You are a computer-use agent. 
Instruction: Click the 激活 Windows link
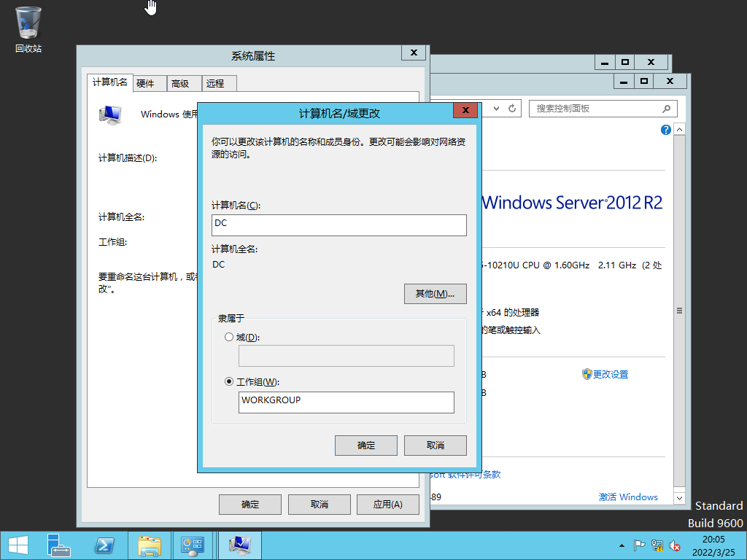[x=628, y=497]
